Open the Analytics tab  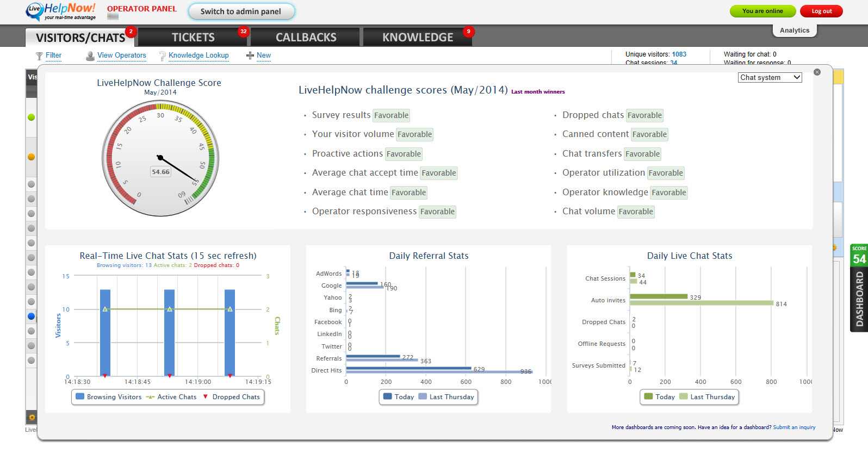pyautogui.click(x=795, y=30)
